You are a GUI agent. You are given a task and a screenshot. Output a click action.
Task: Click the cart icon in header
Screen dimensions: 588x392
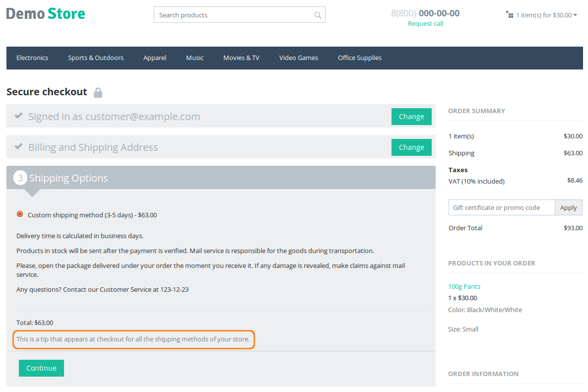(x=510, y=14)
